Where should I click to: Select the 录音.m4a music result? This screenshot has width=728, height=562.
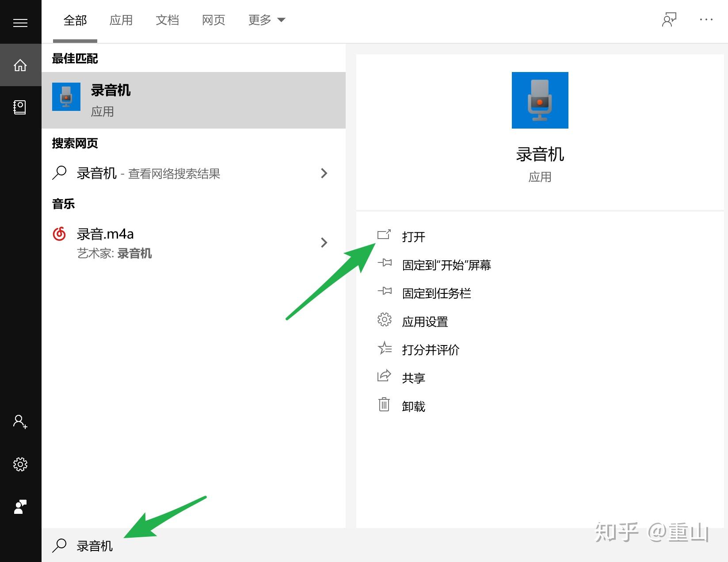tap(194, 243)
